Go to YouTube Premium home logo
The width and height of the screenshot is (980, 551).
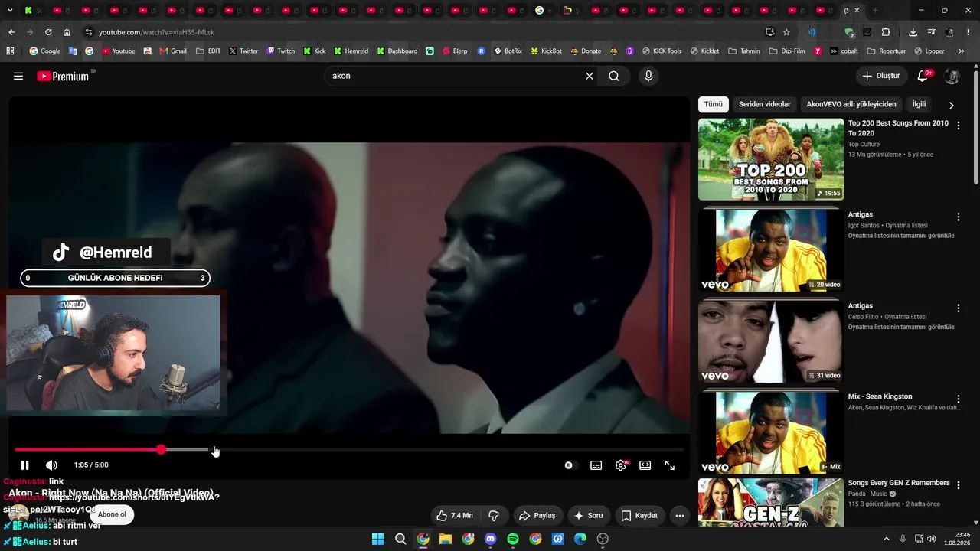[63, 76]
